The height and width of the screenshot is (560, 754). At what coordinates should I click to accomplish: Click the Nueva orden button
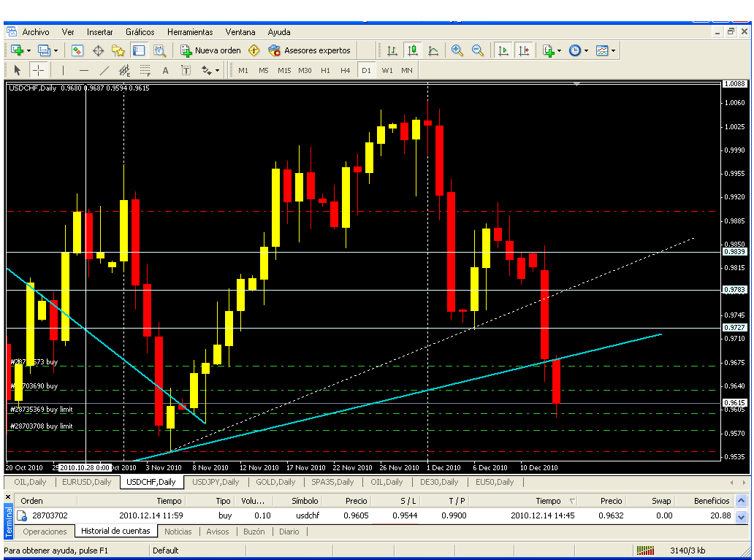pos(210,50)
